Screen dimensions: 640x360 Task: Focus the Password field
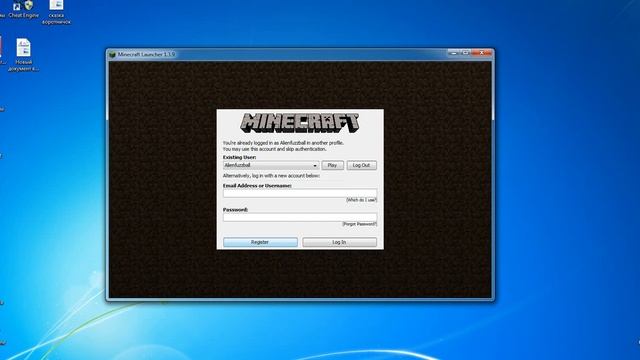pos(300,217)
